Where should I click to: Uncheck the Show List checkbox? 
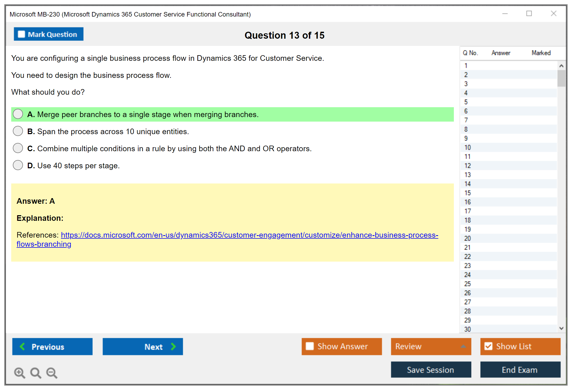coord(488,346)
